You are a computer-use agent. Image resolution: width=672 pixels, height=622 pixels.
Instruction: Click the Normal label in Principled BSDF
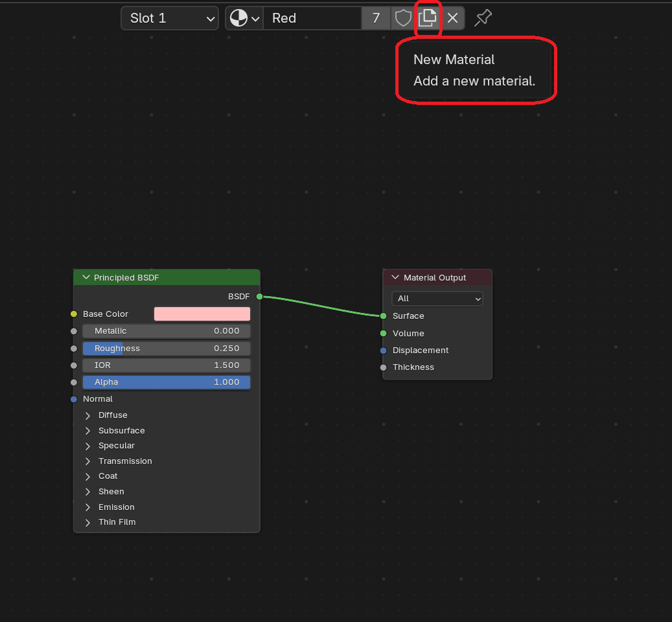click(98, 399)
